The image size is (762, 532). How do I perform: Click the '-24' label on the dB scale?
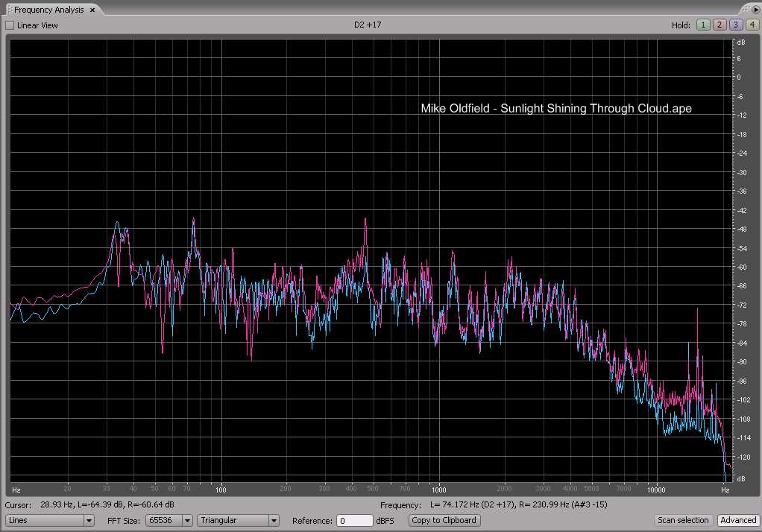[742, 153]
